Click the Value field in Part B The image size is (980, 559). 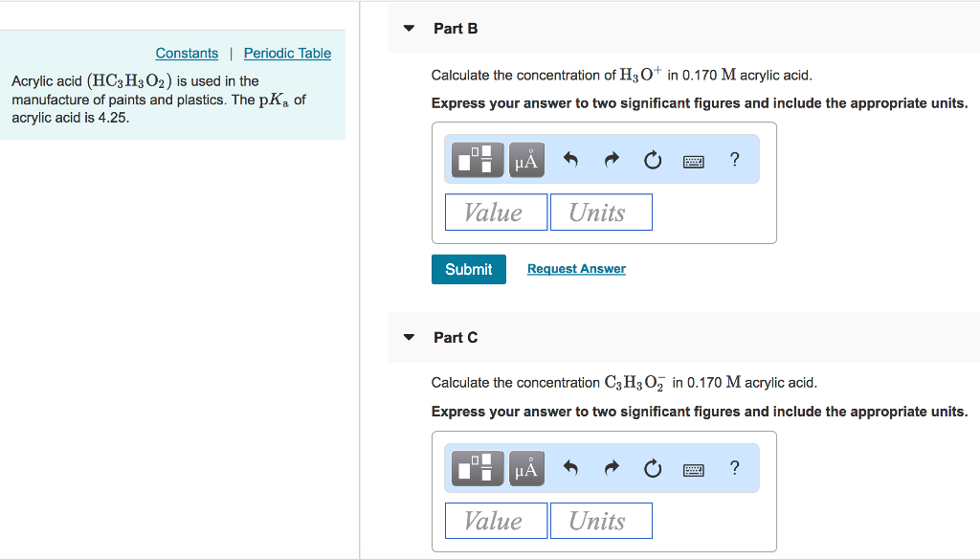pos(496,212)
